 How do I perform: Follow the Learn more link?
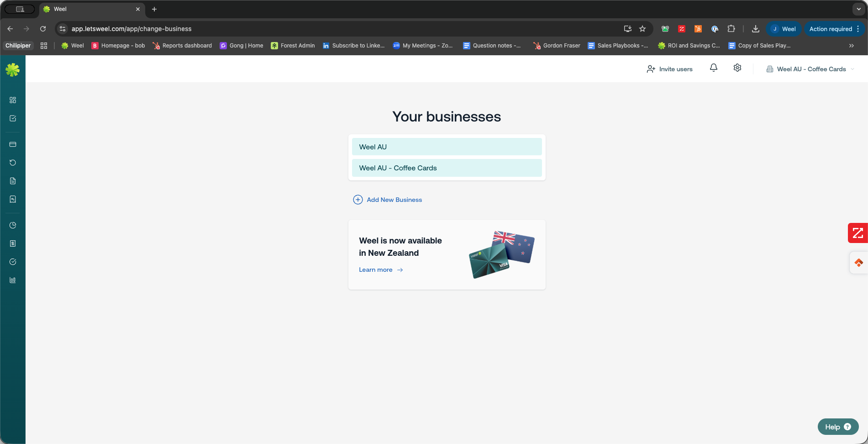(381, 270)
